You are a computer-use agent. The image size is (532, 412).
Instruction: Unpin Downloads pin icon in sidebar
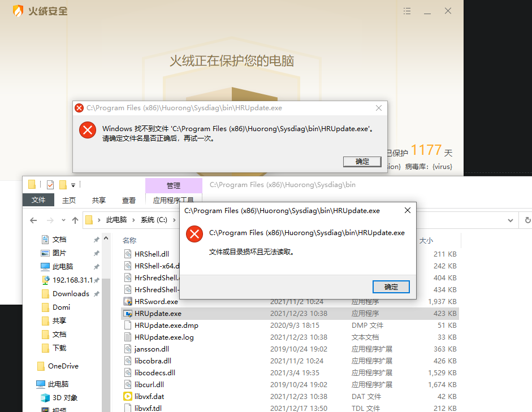click(x=96, y=294)
